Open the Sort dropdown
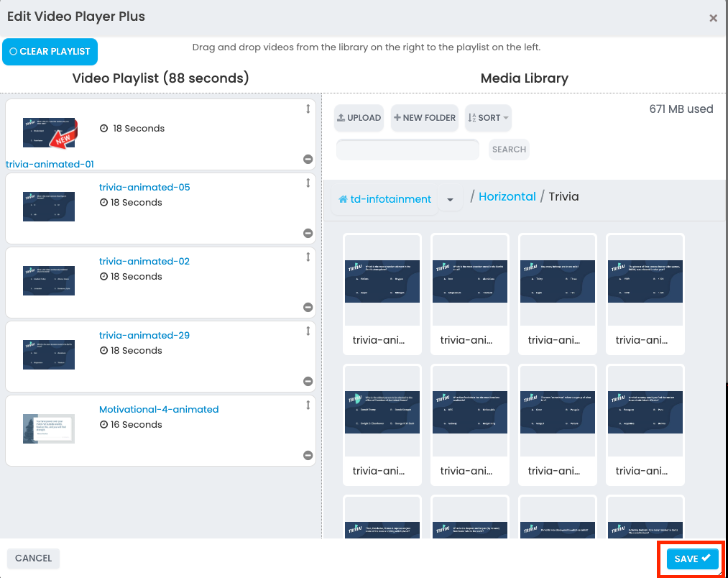Screen dimensions: 728x578 click(x=488, y=118)
